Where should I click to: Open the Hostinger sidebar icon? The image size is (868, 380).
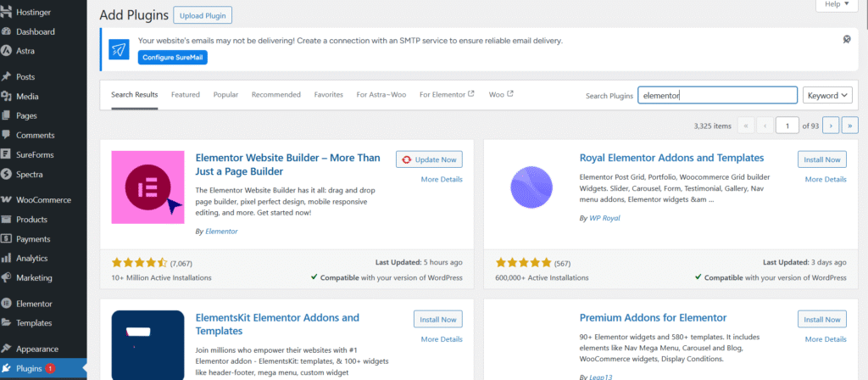(7, 13)
